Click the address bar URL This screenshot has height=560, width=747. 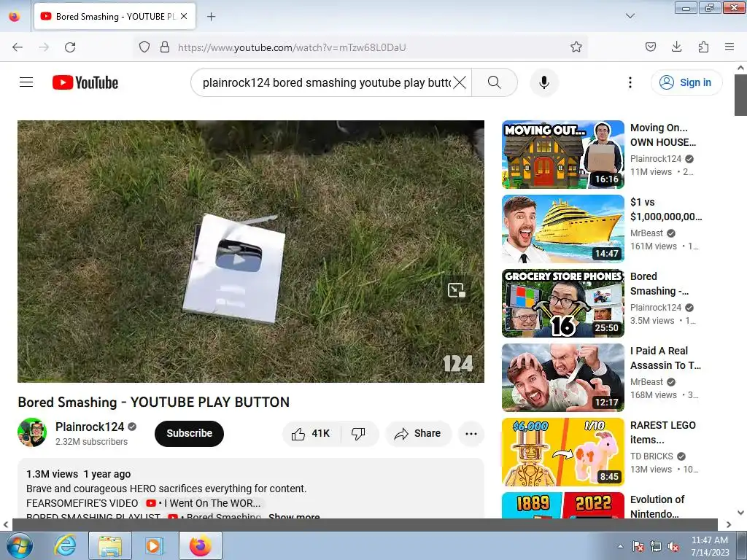[292, 47]
